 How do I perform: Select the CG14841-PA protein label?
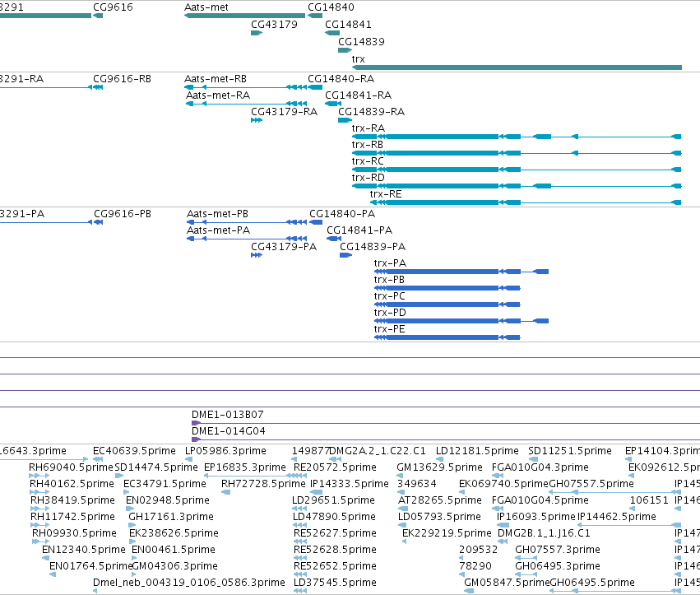click(359, 231)
